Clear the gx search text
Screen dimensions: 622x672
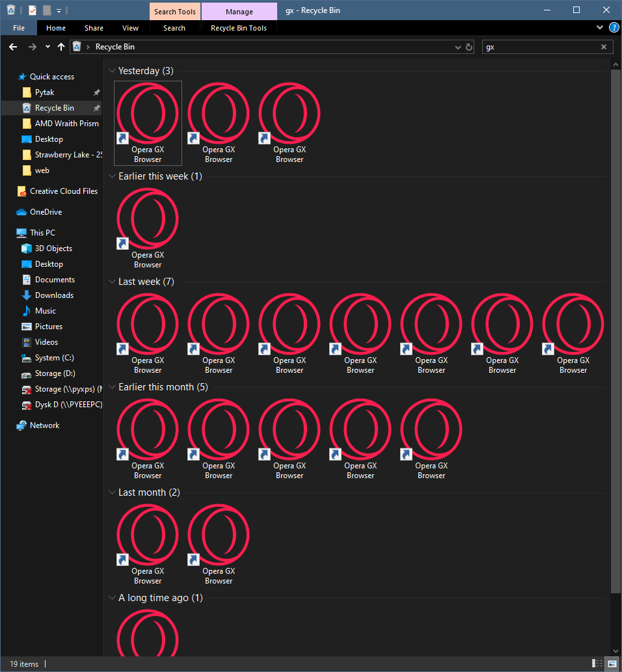click(x=604, y=47)
